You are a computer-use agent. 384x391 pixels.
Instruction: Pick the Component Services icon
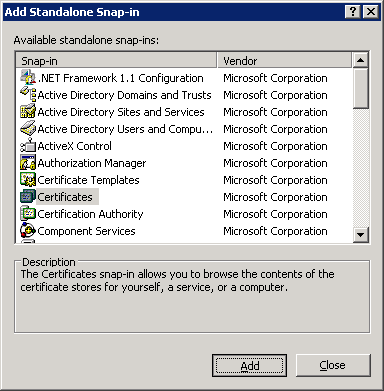(28, 231)
